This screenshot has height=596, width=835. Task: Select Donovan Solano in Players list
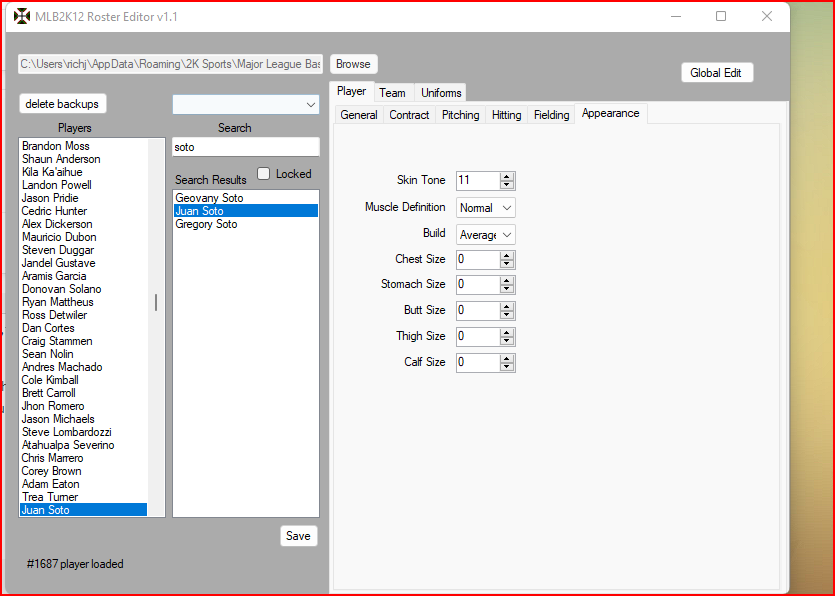point(84,289)
